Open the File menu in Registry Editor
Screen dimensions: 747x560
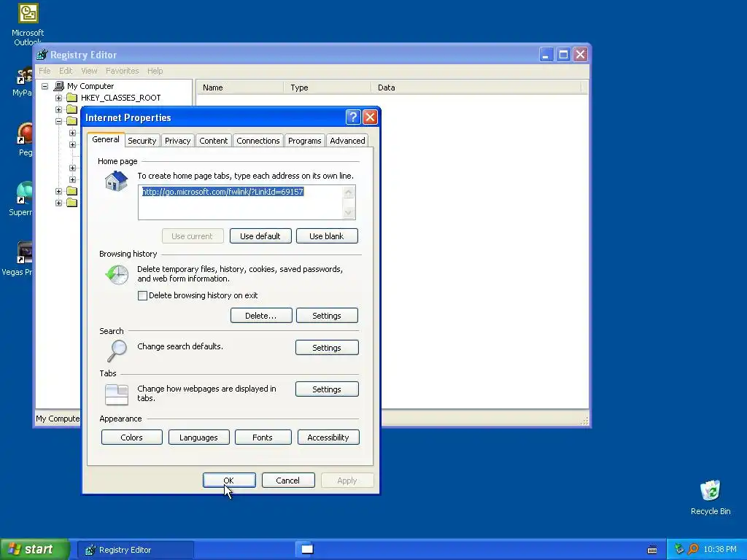point(44,71)
